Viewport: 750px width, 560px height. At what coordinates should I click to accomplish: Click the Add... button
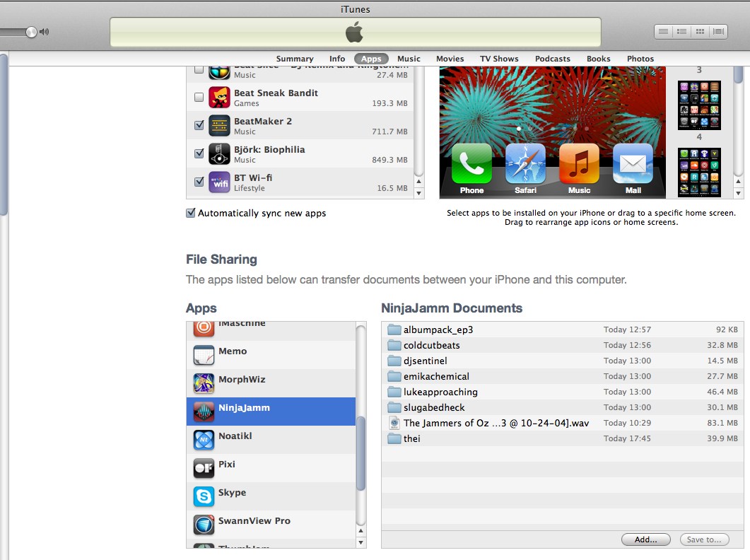(x=645, y=539)
